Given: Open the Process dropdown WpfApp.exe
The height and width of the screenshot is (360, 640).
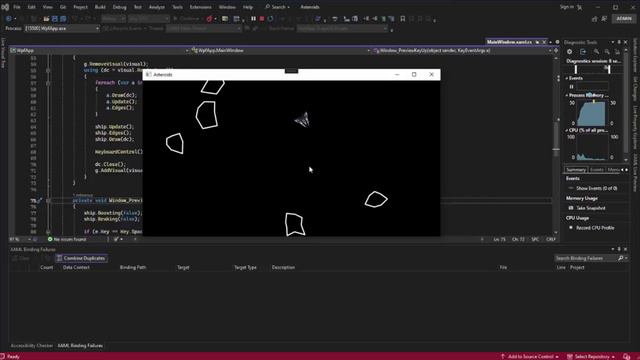Looking at the screenshot, I should tap(62, 29).
